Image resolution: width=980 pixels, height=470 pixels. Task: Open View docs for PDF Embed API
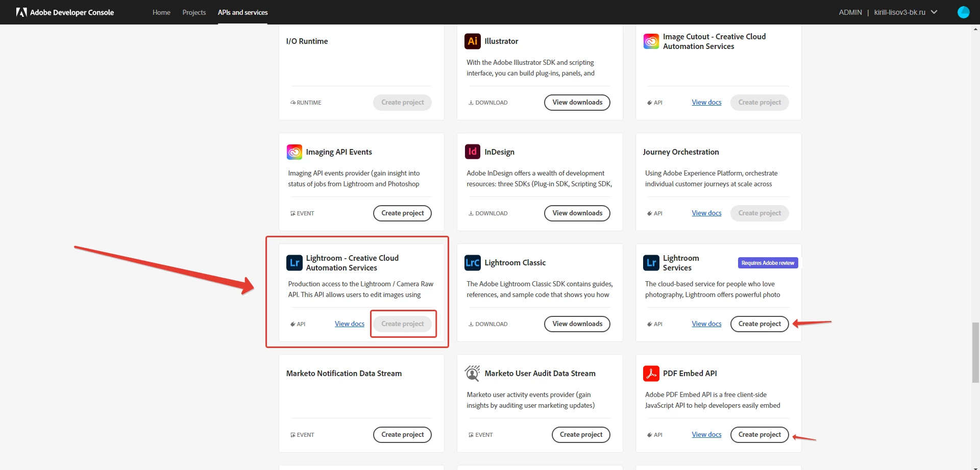click(x=706, y=435)
